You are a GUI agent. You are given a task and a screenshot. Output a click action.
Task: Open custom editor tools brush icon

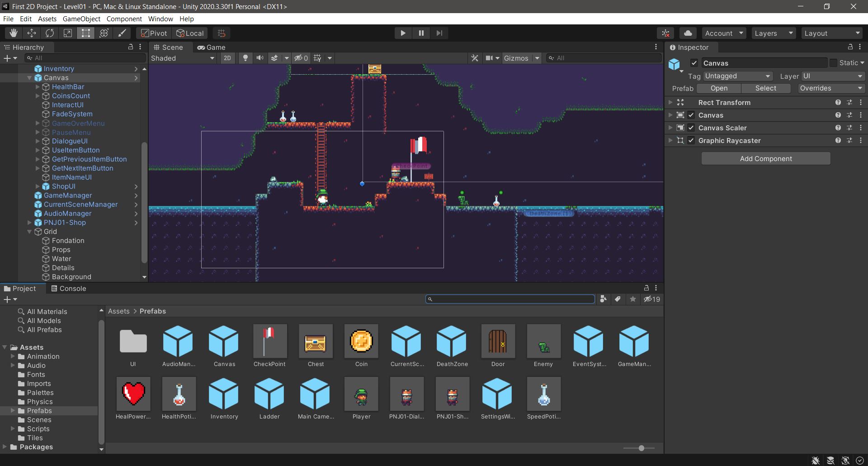(x=122, y=33)
